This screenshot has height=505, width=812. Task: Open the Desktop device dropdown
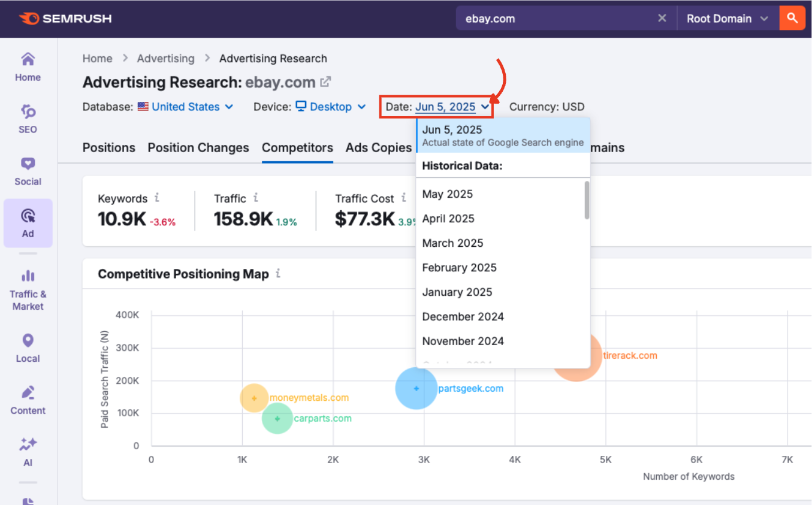pos(330,107)
